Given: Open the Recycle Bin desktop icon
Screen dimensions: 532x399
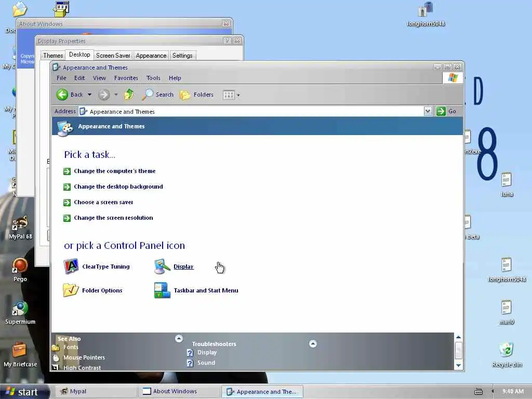Looking at the screenshot, I should [507, 355].
